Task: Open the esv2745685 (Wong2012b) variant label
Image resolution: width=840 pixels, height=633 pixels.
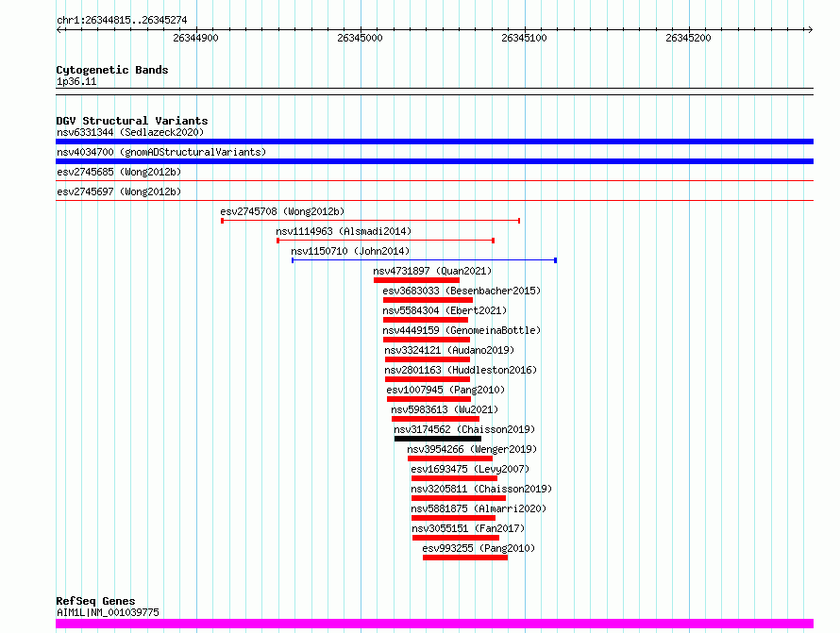Action: (119, 172)
